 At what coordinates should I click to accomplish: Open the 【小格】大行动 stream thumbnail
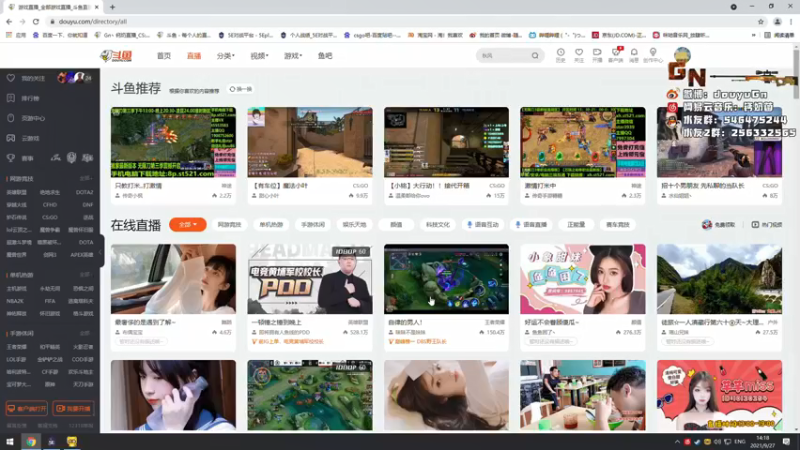[x=446, y=142]
